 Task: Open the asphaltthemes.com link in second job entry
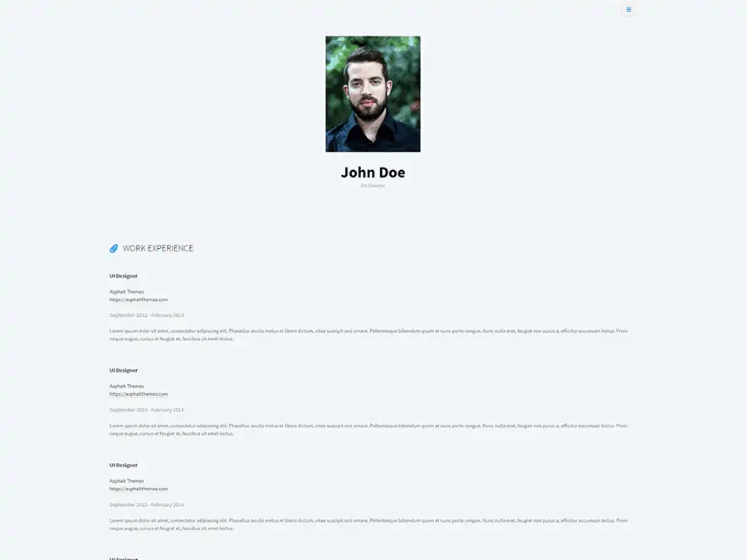tap(139, 394)
